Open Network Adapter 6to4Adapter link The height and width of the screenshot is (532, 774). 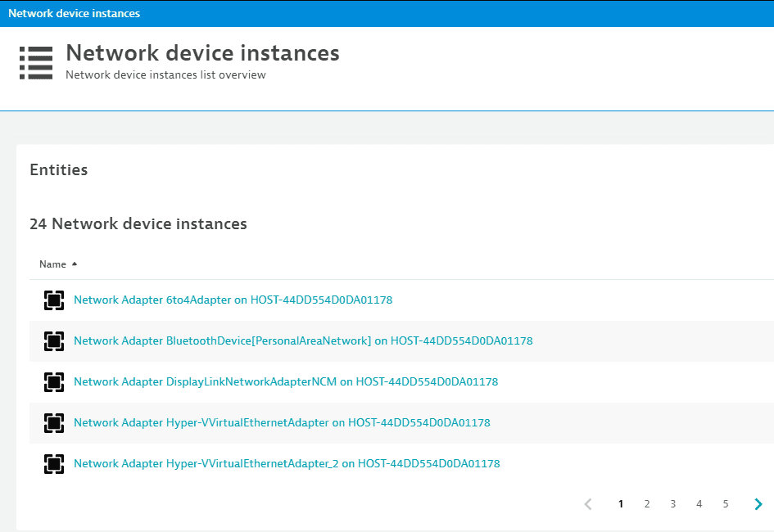click(233, 300)
